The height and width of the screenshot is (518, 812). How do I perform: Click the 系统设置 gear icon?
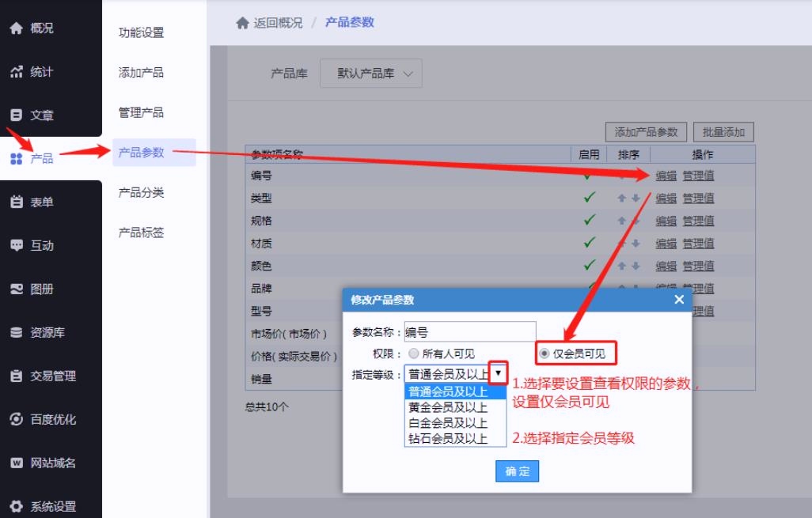[16, 507]
